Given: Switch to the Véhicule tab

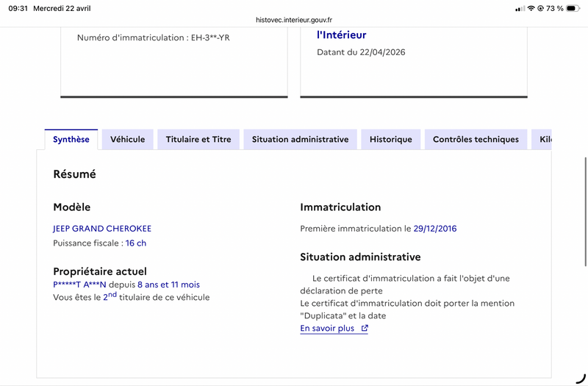Looking at the screenshot, I should coord(127,139).
